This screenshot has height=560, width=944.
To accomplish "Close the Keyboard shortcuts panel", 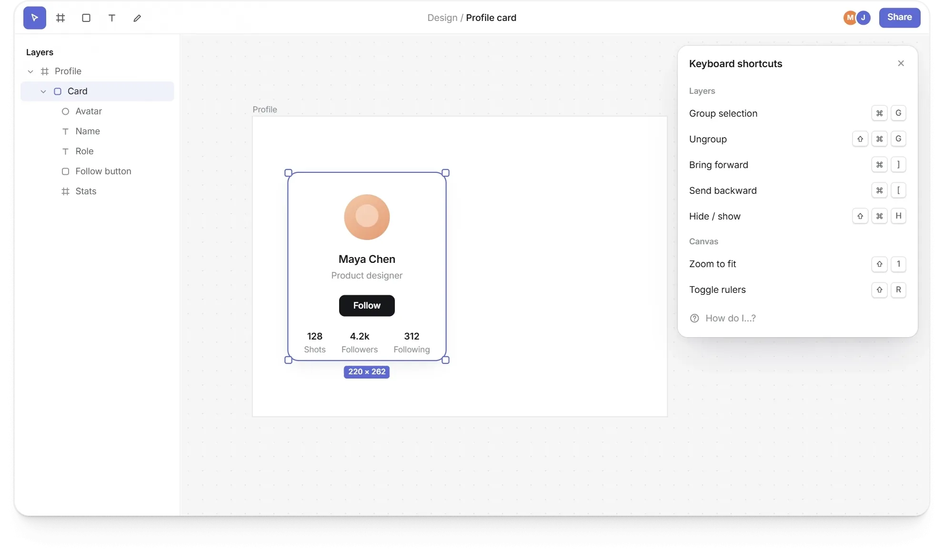I will pyautogui.click(x=901, y=63).
